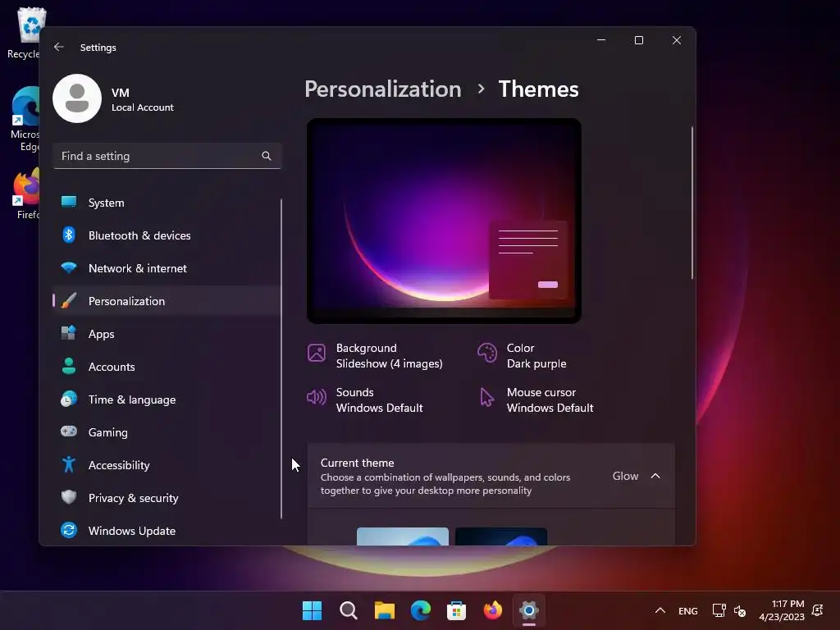Launch Firefox from taskbar

click(x=493, y=610)
